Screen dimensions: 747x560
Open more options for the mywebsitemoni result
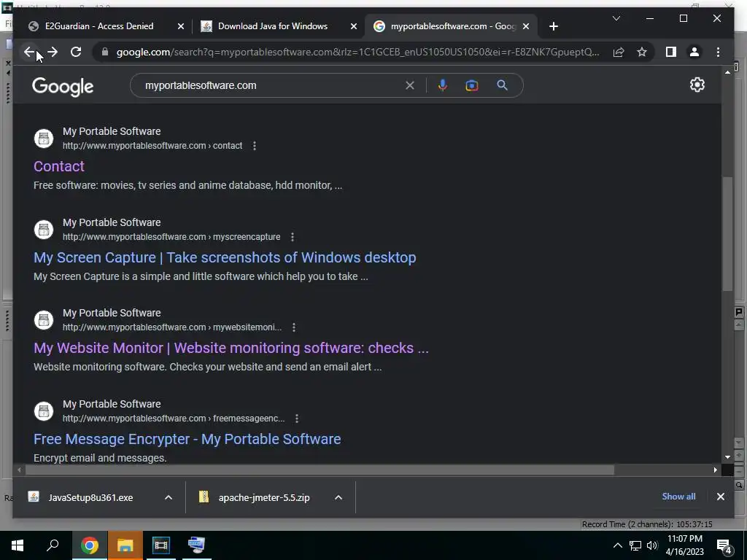[x=294, y=327]
